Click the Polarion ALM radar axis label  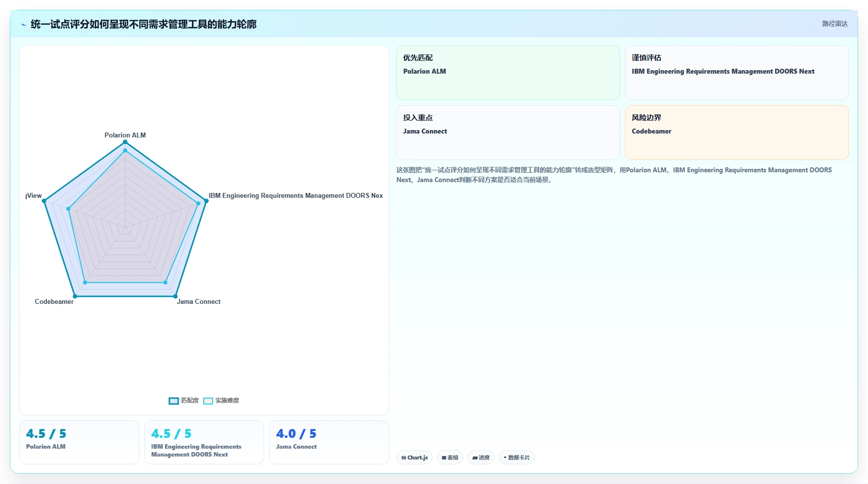click(125, 135)
